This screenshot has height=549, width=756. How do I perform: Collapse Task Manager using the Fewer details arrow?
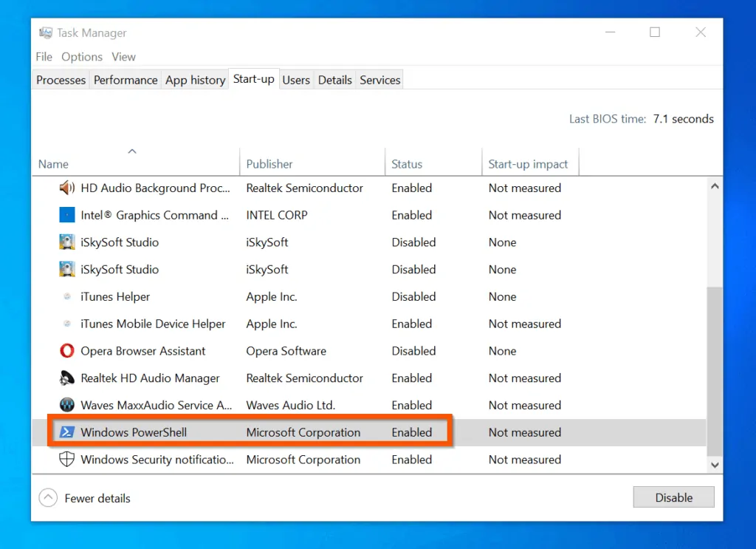click(x=48, y=498)
